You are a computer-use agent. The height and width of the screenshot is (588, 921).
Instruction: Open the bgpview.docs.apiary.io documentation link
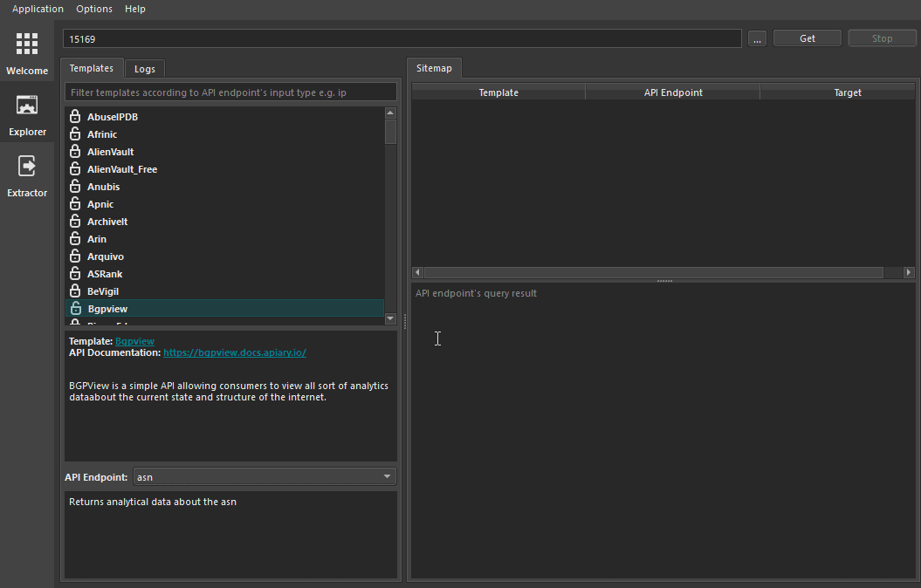[234, 352]
